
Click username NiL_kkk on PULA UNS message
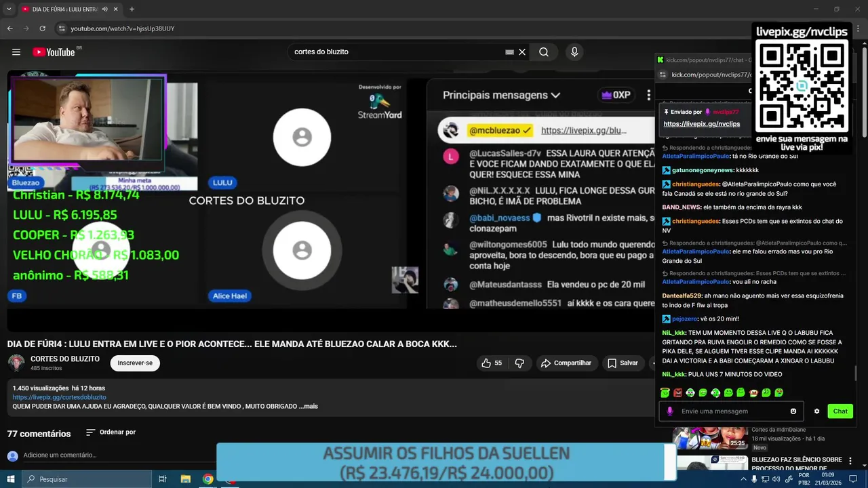[673, 374]
